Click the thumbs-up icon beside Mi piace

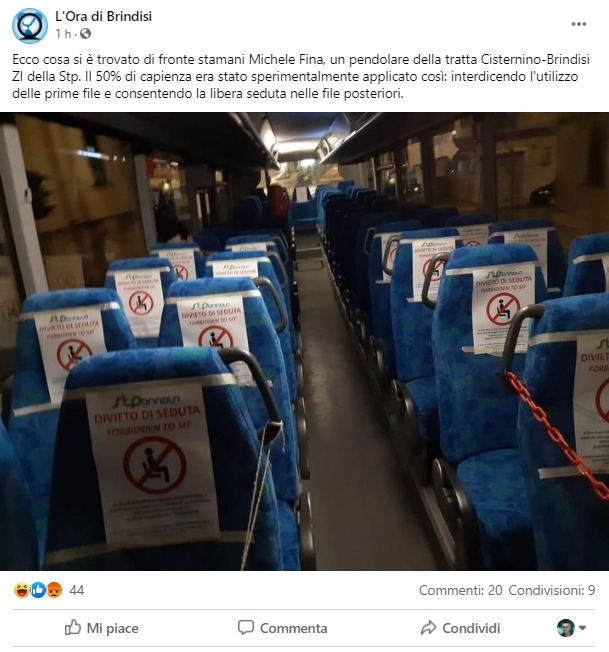[x=73, y=627]
